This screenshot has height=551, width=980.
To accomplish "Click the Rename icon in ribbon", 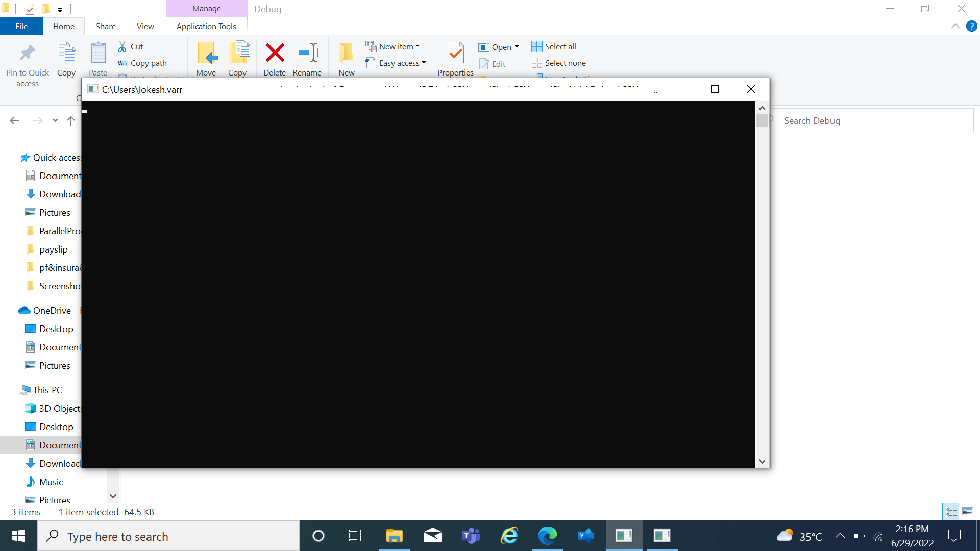I will pos(307,53).
